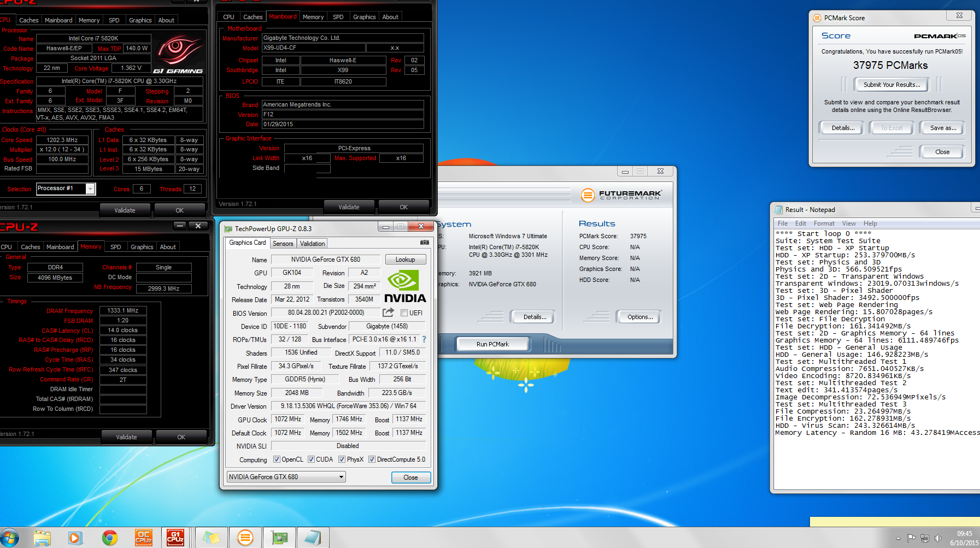Screen dimensions: 980x548
Task: Click Lookup button in GPU-Z
Action: coord(405,260)
